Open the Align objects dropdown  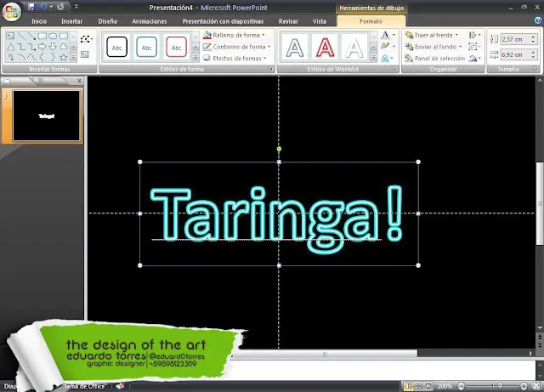coord(474,35)
